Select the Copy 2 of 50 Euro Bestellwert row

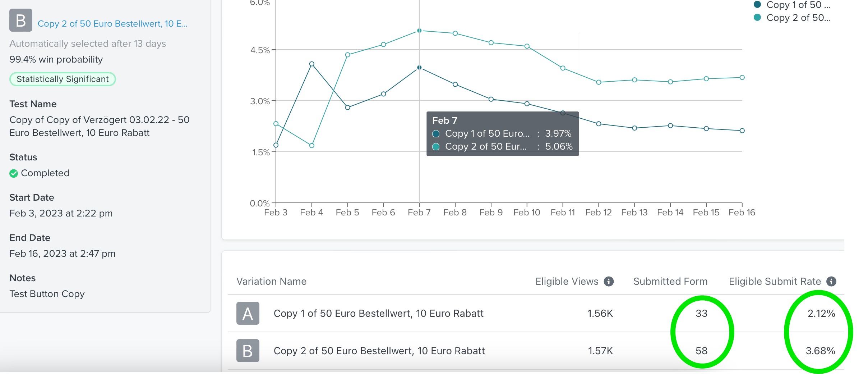click(379, 351)
